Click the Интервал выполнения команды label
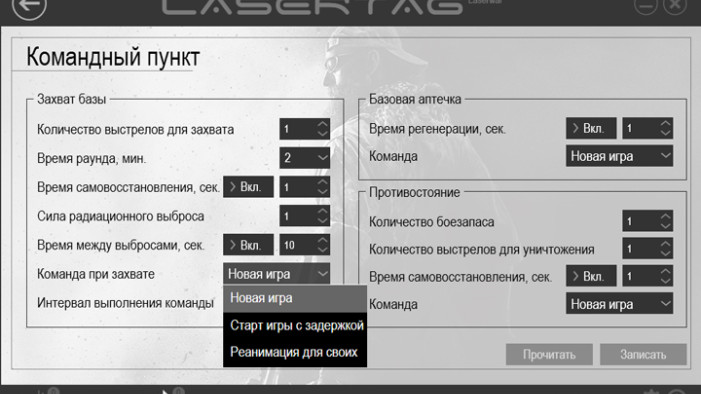 [126, 303]
